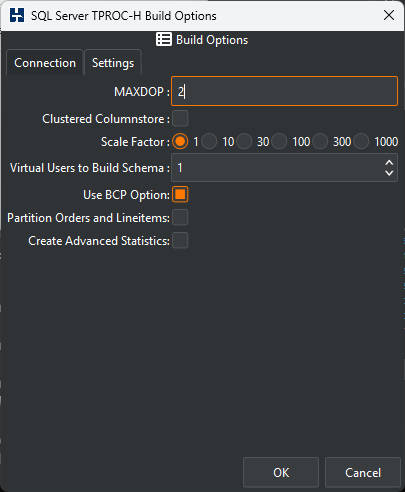Click the Cancel button
Screen dimensions: 405x492
point(363,472)
